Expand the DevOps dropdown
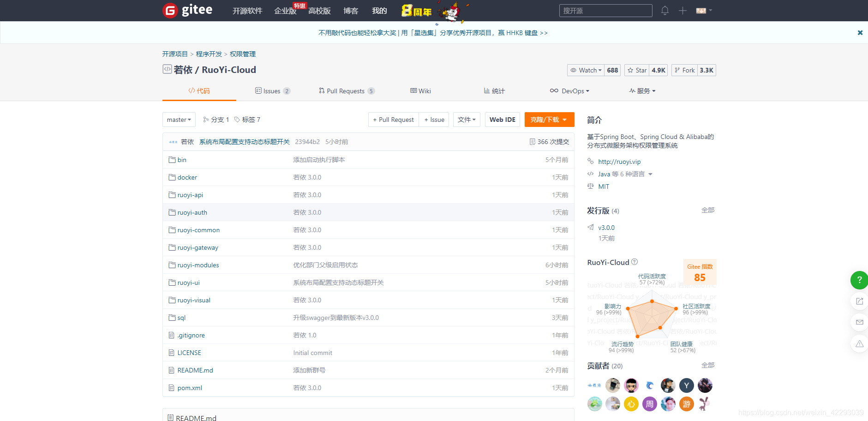This screenshot has height=421, width=868. pyautogui.click(x=569, y=91)
